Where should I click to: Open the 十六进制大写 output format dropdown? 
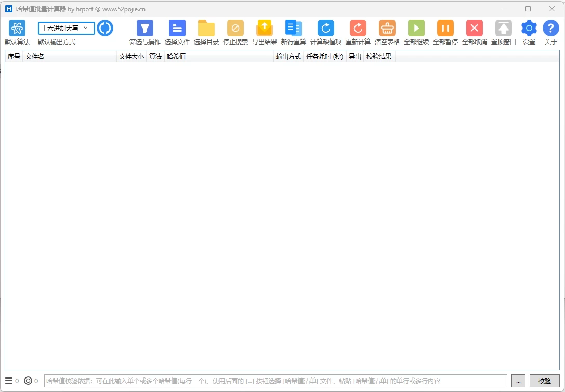coord(66,28)
